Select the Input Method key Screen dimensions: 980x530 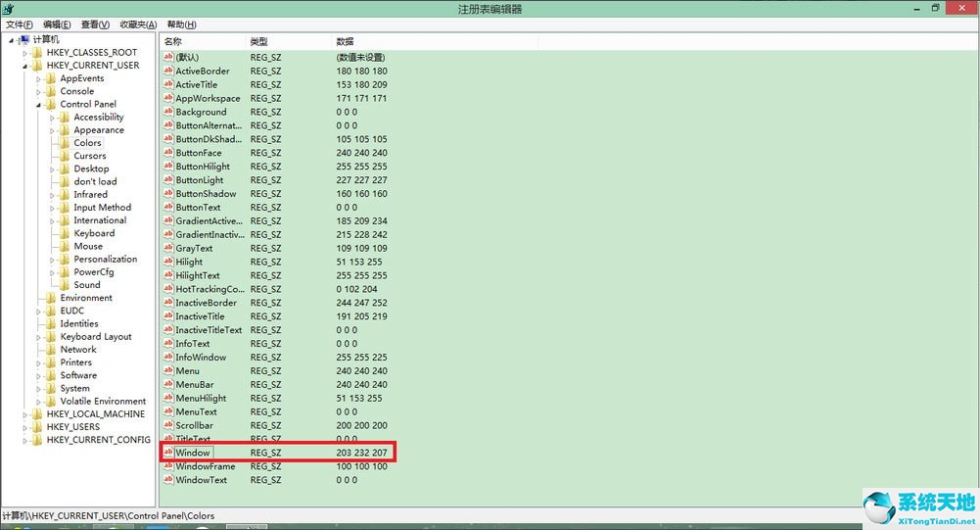[103, 207]
